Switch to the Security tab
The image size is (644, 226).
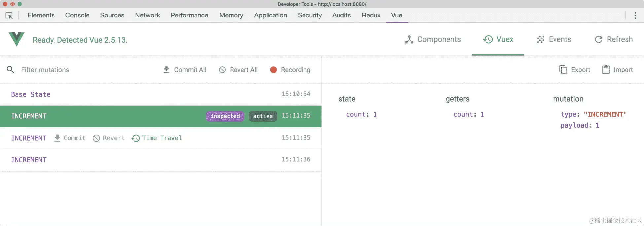click(x=310, y=15)
